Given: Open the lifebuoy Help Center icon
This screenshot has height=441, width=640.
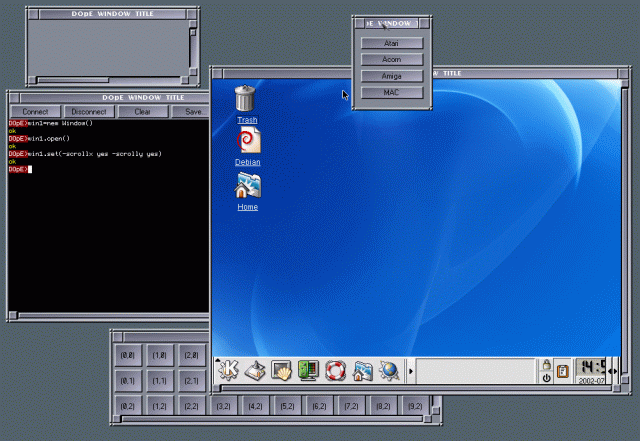Looking at the screenshot, I should pos(335,370).
